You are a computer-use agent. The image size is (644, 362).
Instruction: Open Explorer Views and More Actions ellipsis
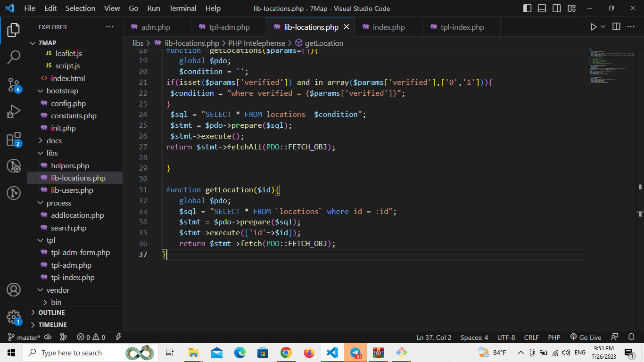pyautogui.click(x=110, y=27)
